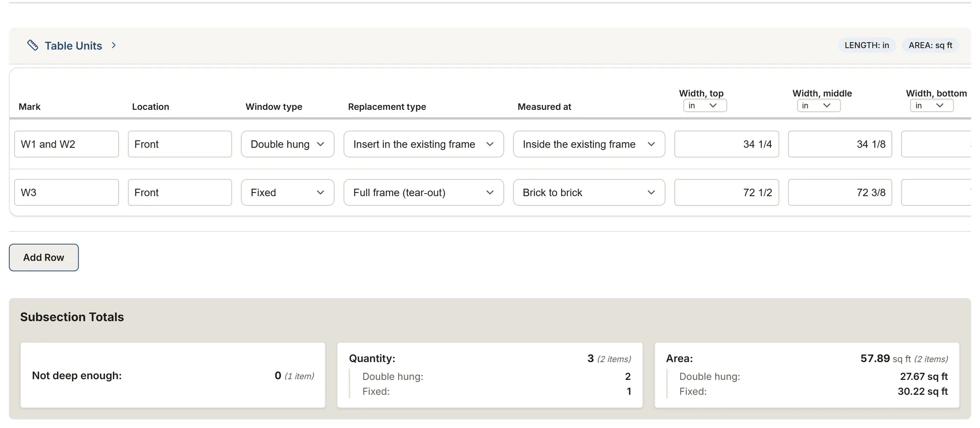Image resolution: width=980 pixels, height=428 pixels.
Task: Open the Width, top unit dropdown
Action: tap(705, 105)
